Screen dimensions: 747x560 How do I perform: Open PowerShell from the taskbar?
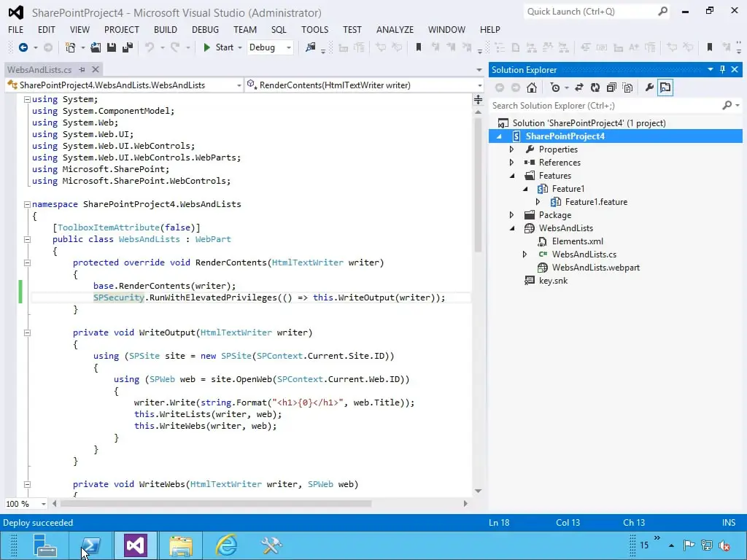[90, 545]
